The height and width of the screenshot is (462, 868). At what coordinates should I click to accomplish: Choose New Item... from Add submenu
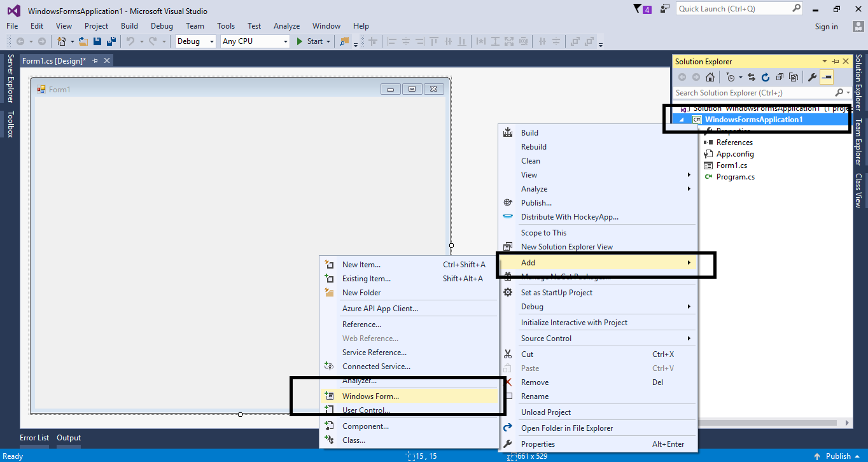click(410, 265)
